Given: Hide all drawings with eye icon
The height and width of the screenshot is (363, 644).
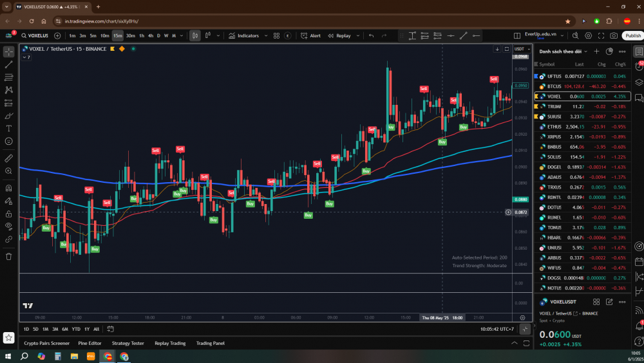Looking at the screenshot, I should (x=8, y=227).
